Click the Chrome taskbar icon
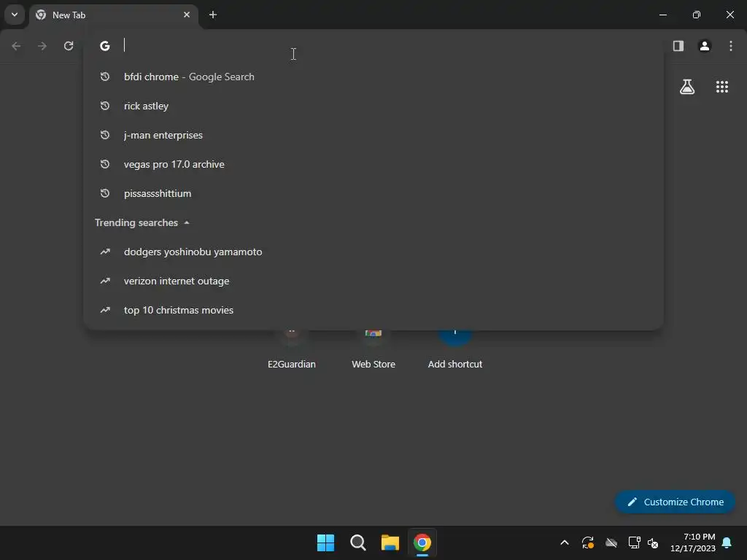This screenshot has width=747, height=560. (422, 542)
